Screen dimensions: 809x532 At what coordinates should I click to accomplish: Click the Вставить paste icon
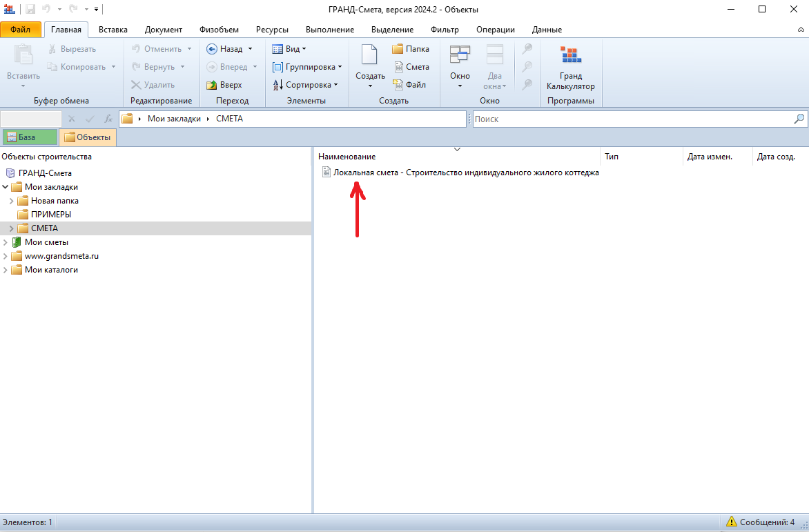click(x=23, y=55)
